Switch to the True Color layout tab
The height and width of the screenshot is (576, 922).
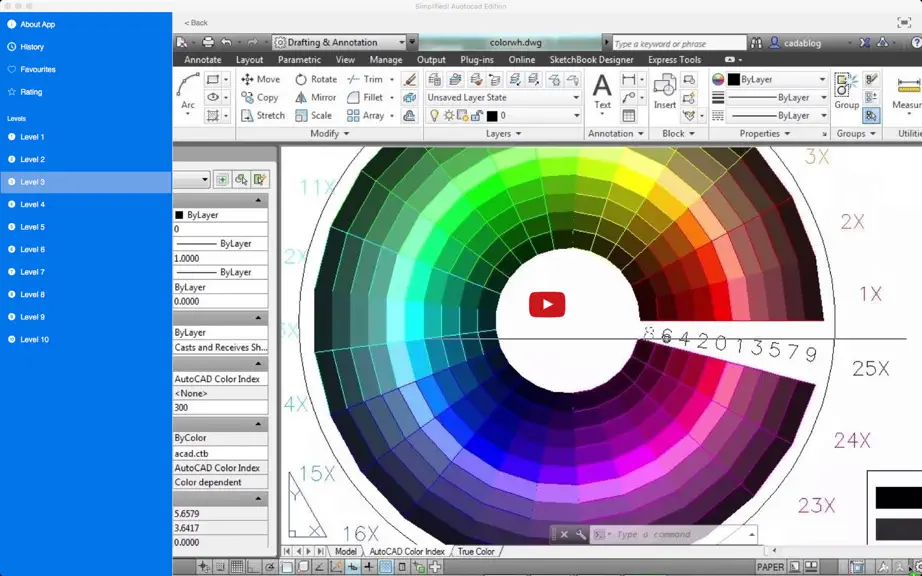pyautogui.click(x=476, y=551)
